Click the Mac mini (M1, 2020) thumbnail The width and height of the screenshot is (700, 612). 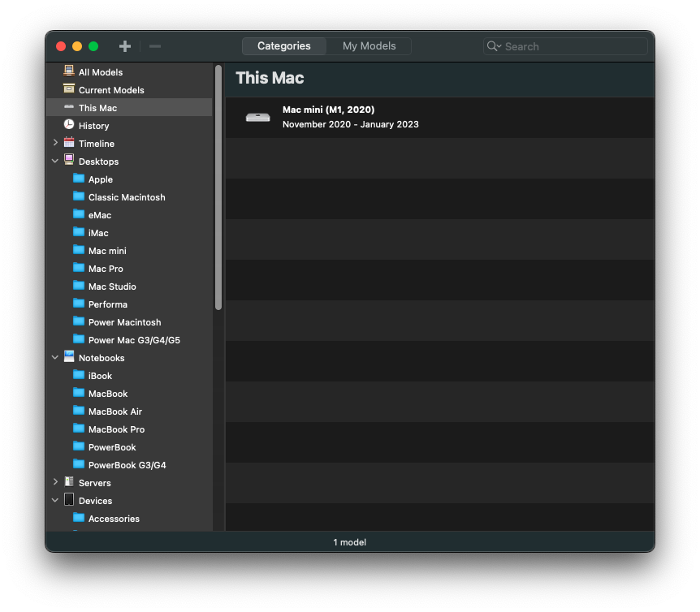click(x=258, y=117)
